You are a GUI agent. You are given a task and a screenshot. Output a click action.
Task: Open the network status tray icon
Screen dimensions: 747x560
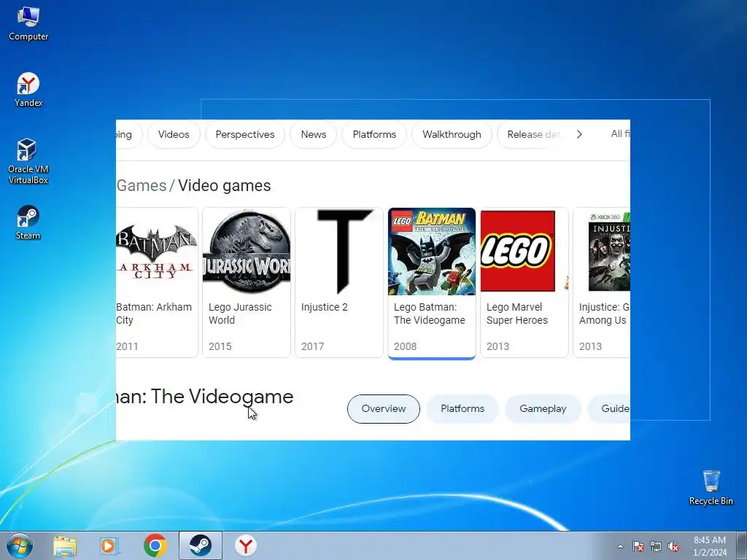pos(656,546)
